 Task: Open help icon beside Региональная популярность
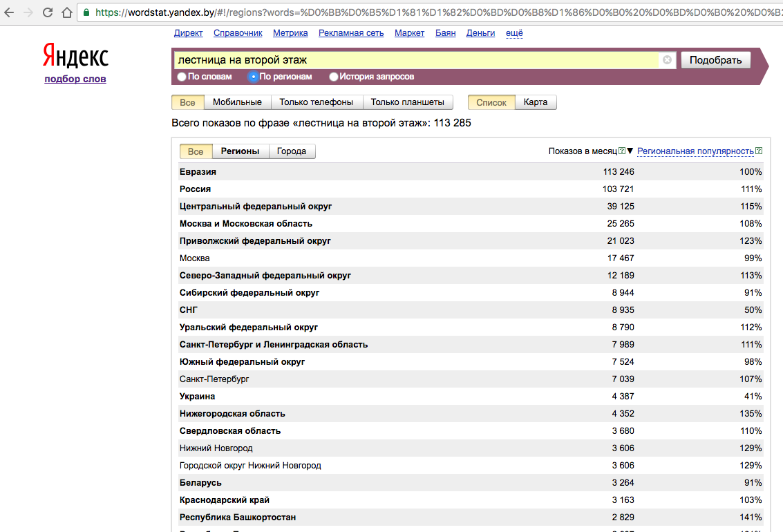click(759, 151)
